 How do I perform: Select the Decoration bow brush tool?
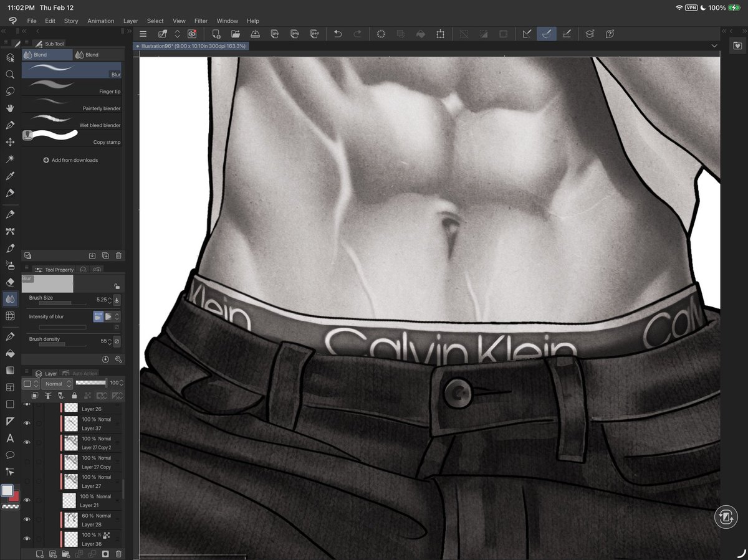click(10, 231)
